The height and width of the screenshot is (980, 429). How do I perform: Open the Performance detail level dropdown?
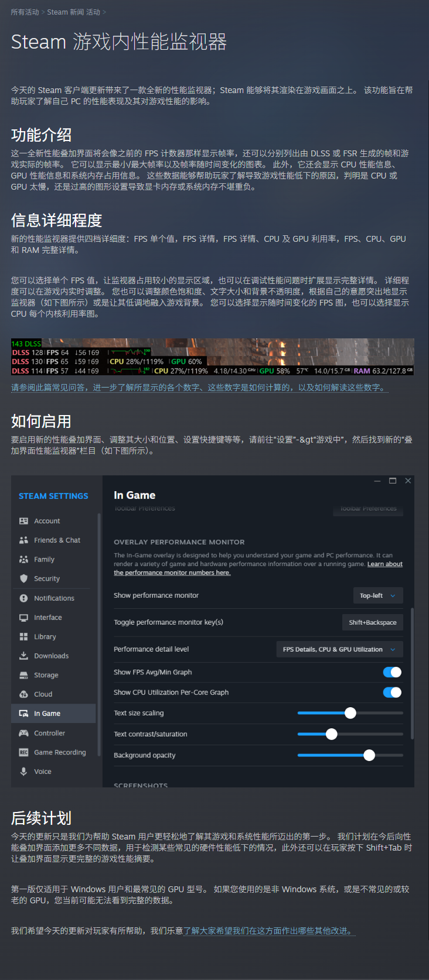pos(339,649)
